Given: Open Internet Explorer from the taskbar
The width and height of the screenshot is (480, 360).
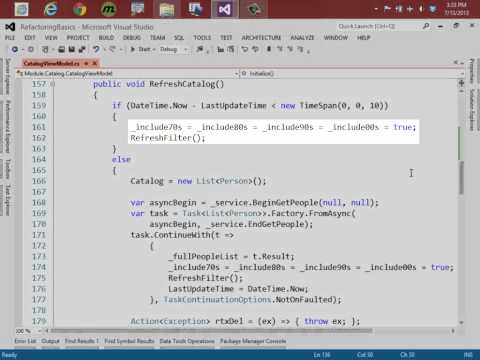Looking at the screenshot, I should tap(51, 9).
